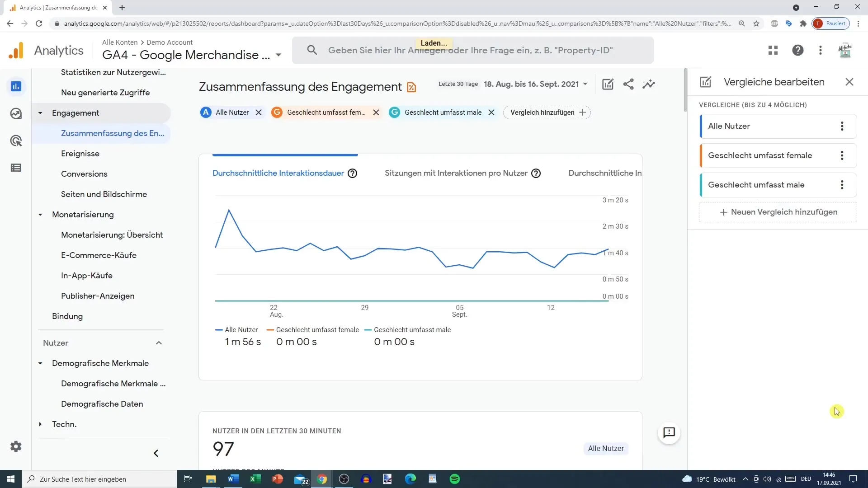Open the feedback speech bubble button
Screen dimensions: 868x488
(x=669, y=433)
